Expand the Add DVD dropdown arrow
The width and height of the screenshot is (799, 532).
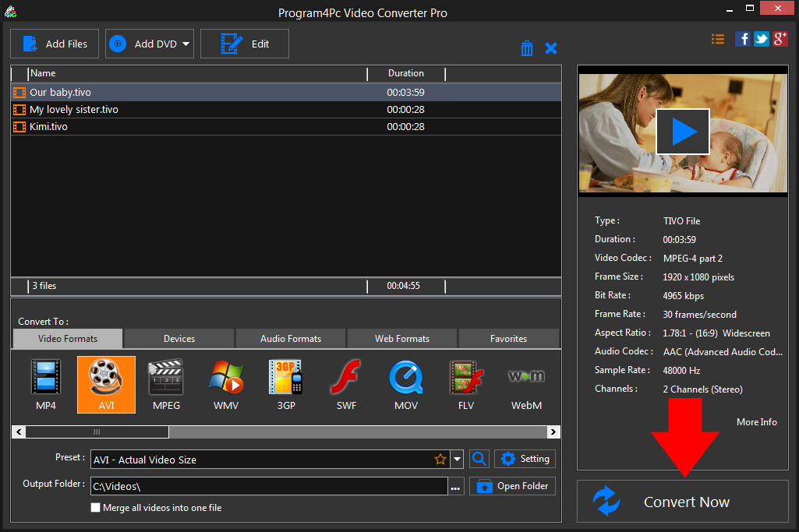pyautogui.click(x=186, y=44)
